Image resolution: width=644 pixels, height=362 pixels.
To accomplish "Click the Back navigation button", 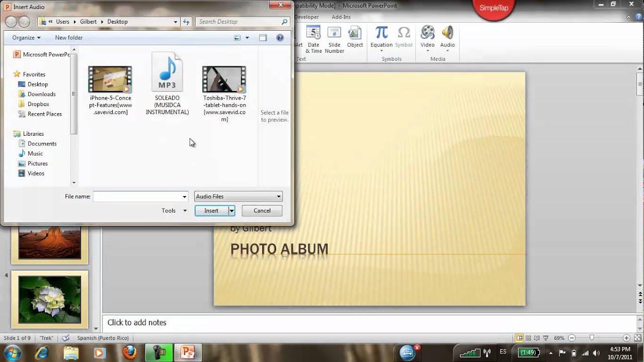I will (11, 22).
